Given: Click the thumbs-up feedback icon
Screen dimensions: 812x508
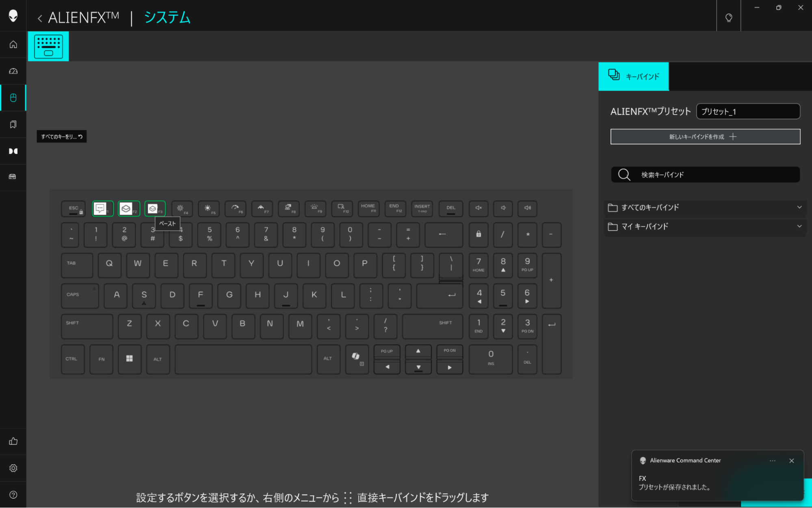Looking at the screenshot, I should 13,441.
